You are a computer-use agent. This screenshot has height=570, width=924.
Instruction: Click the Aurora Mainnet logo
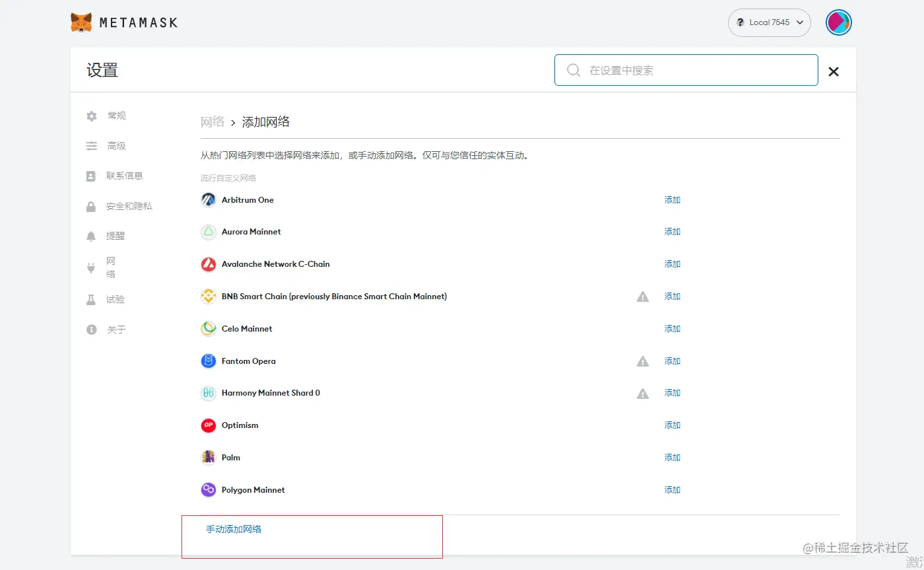[x=209, y=232]
